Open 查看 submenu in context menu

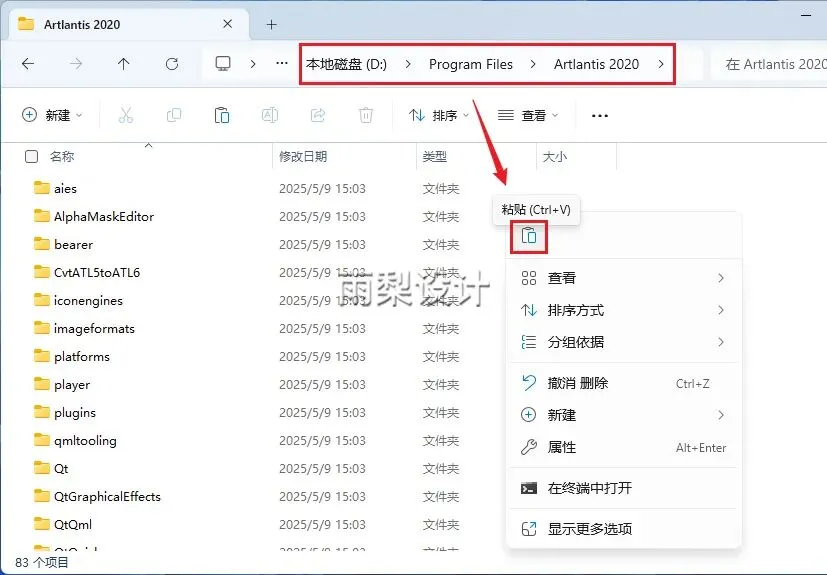point(624,278)
